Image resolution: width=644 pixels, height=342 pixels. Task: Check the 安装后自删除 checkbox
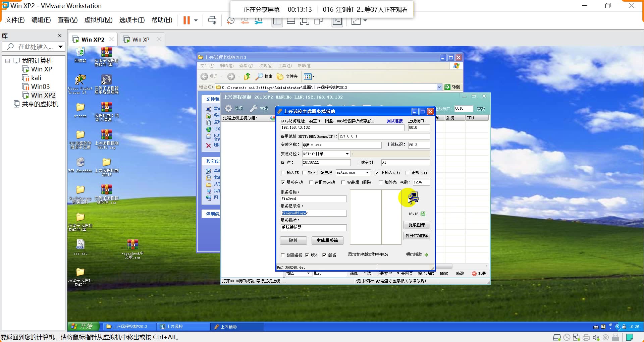coord(343,182)
